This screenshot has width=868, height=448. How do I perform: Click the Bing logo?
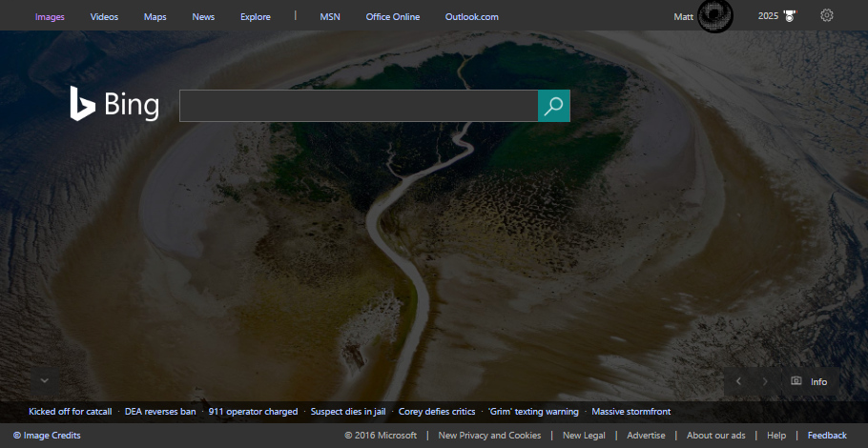click(114, 104)
